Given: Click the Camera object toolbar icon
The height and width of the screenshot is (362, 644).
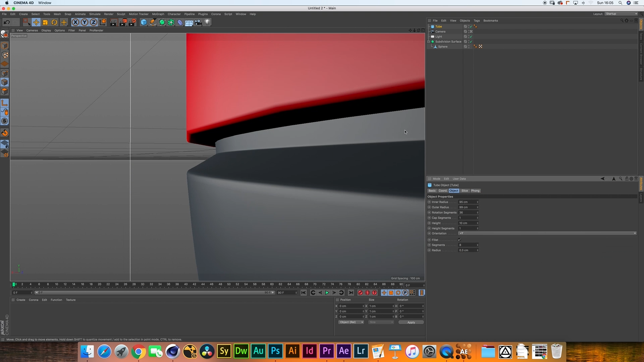Looking at the screenshot, I should coord(198,22).
